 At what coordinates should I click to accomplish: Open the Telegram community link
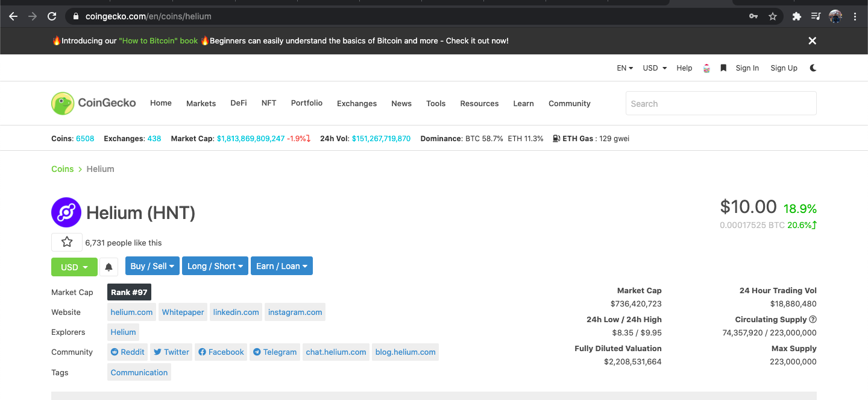click(x=275, y=352)
